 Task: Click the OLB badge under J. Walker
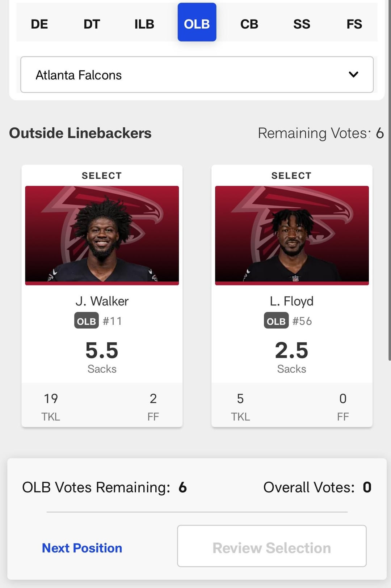pos(86,321)
